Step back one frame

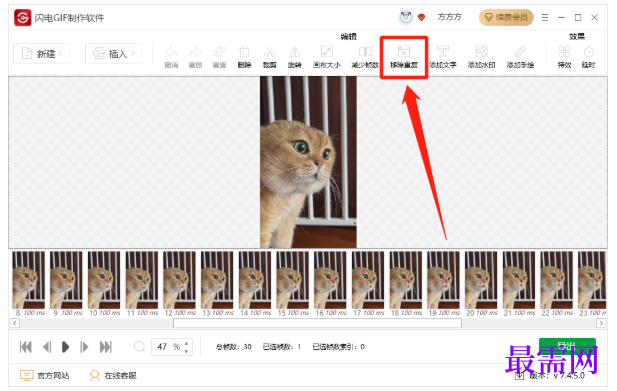point(47,347)
